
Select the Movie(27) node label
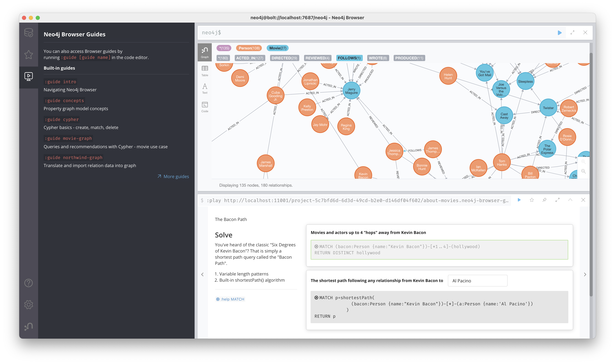(x=277, y=48)
